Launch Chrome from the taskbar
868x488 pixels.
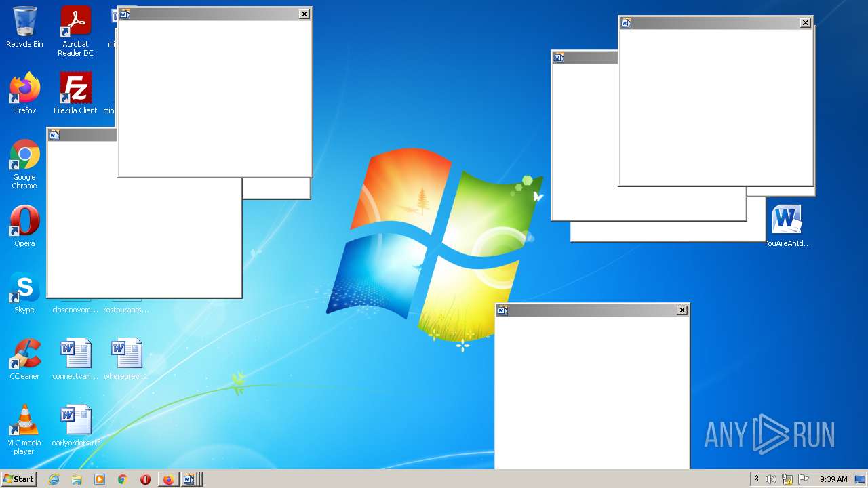pos(123,479)
